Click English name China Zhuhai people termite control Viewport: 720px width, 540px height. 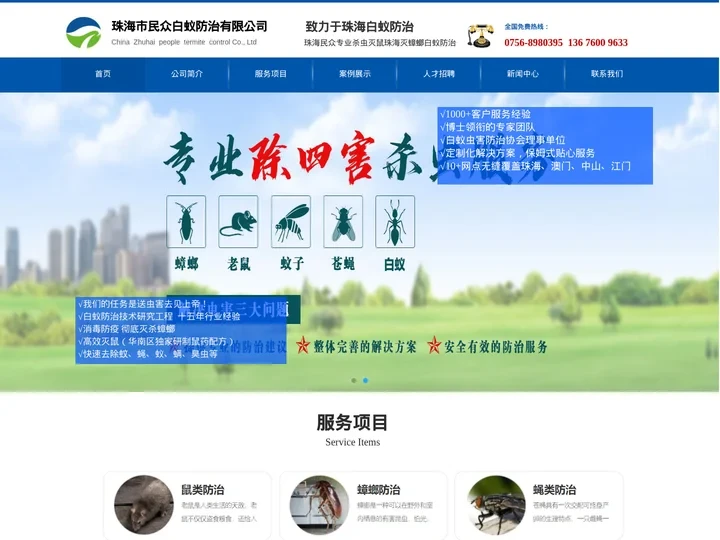pyautogui.click(x=184, y=42)
